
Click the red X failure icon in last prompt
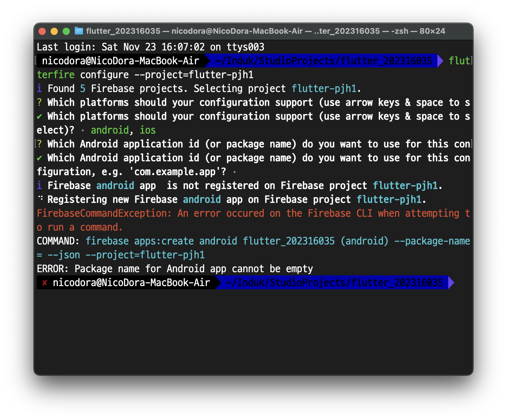click(x=45, y=283)
